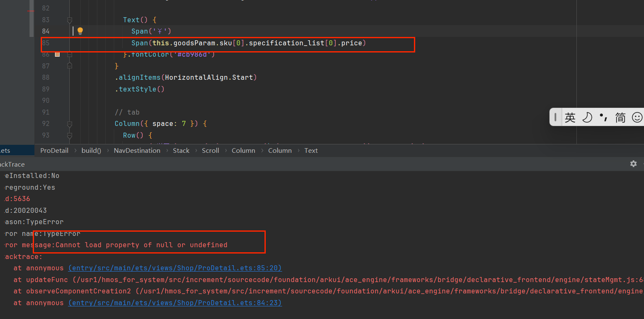Click the .textStyle() code on line 89

139,89
